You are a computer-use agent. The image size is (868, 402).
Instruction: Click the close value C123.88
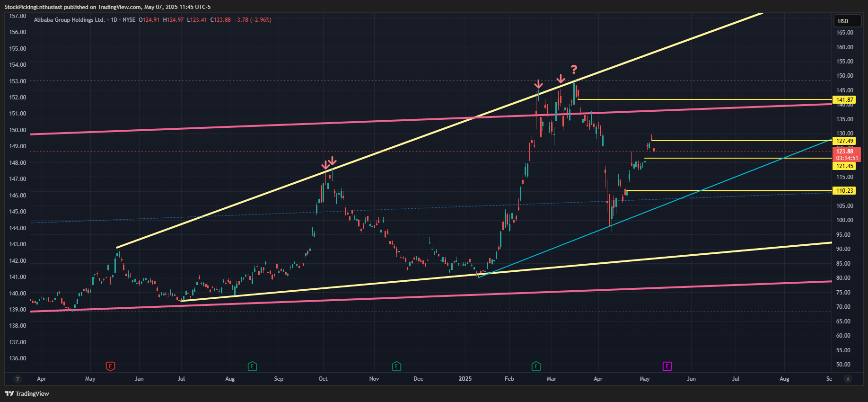point(220,20)
